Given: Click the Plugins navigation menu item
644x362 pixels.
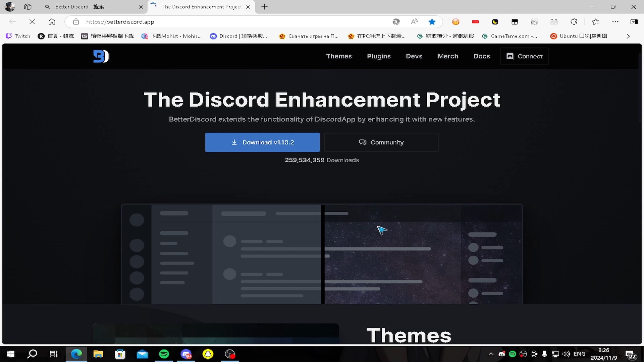Looking at the screenshot, I should [379, 56].
